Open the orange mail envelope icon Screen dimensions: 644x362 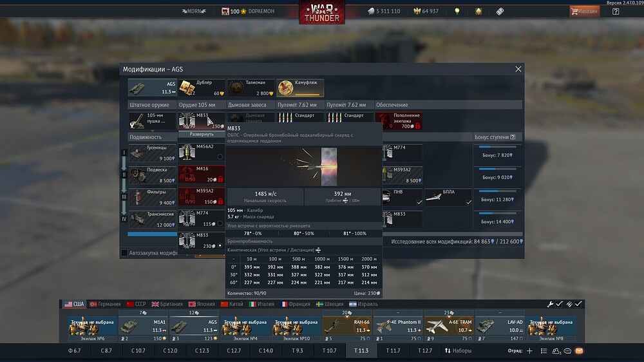pos(579,350)
